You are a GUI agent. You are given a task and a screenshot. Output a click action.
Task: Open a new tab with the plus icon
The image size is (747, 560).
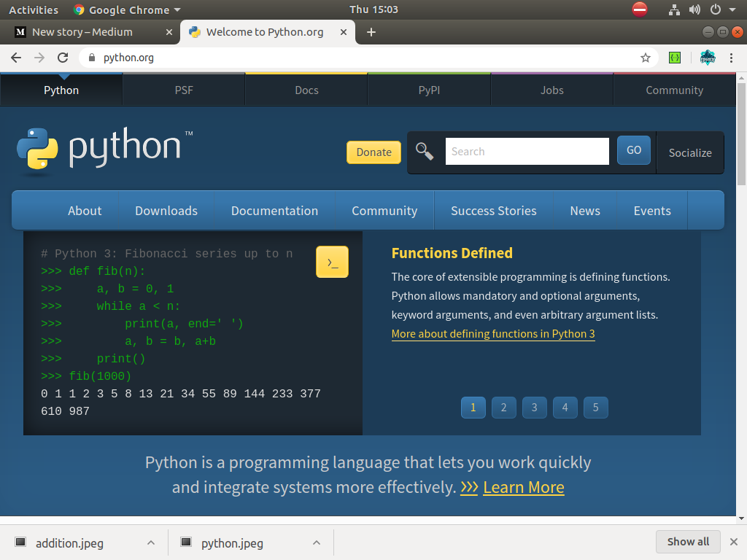pos(372,31)
